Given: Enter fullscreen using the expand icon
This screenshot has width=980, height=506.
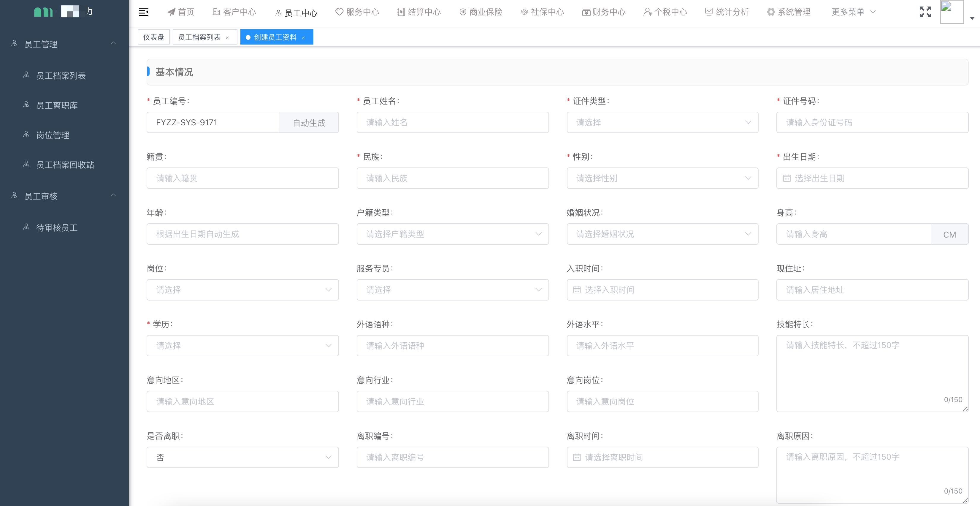Looking at the screenshot, I should click(925, 12).
